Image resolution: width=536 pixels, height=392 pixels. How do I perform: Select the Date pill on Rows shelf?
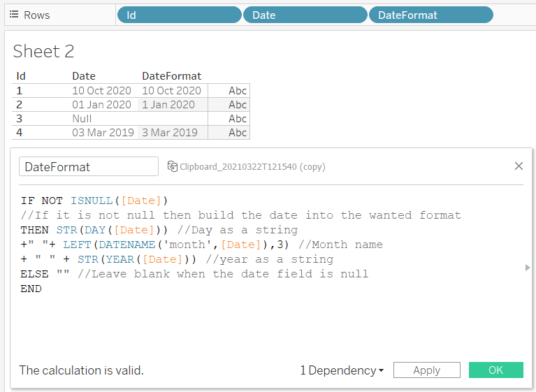tap(305, 15)
